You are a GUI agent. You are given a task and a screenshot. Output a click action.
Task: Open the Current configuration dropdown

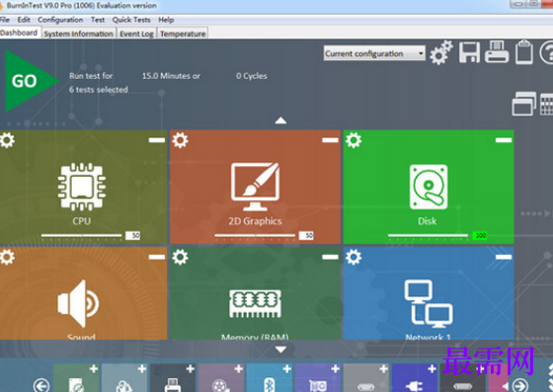pos(374,53)
